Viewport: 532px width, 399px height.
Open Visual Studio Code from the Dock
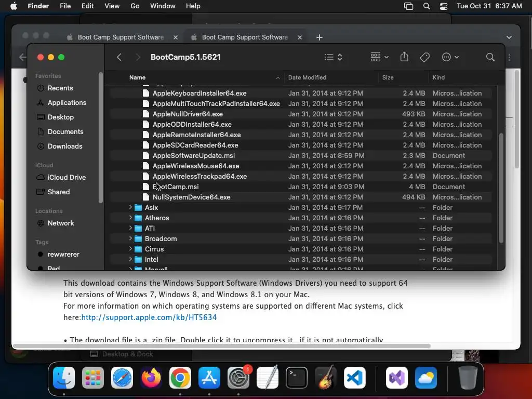(x=354, y=378)
